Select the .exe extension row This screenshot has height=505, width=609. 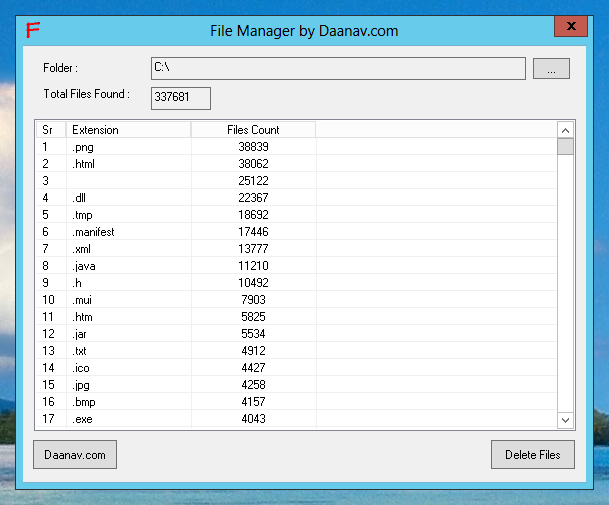click(x=297, y=419)
